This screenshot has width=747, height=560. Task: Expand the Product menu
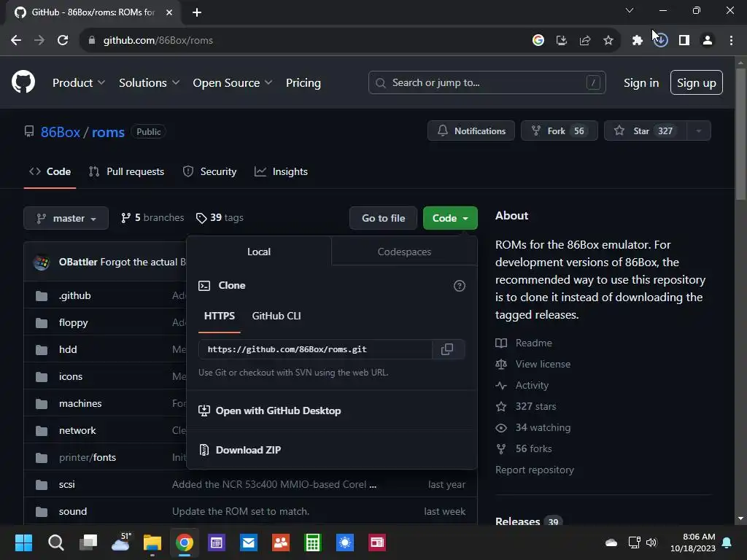pos(79,83)
